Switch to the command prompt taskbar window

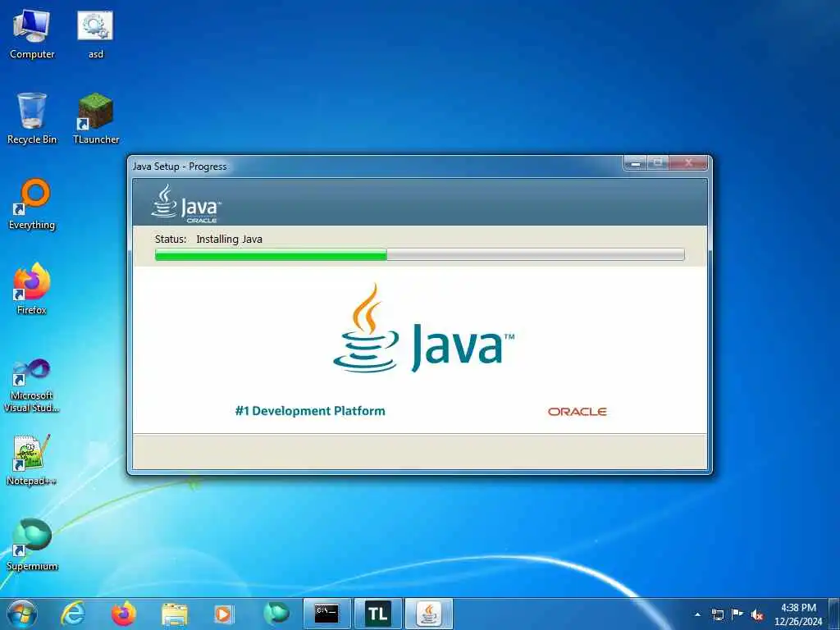click(326, 614)
